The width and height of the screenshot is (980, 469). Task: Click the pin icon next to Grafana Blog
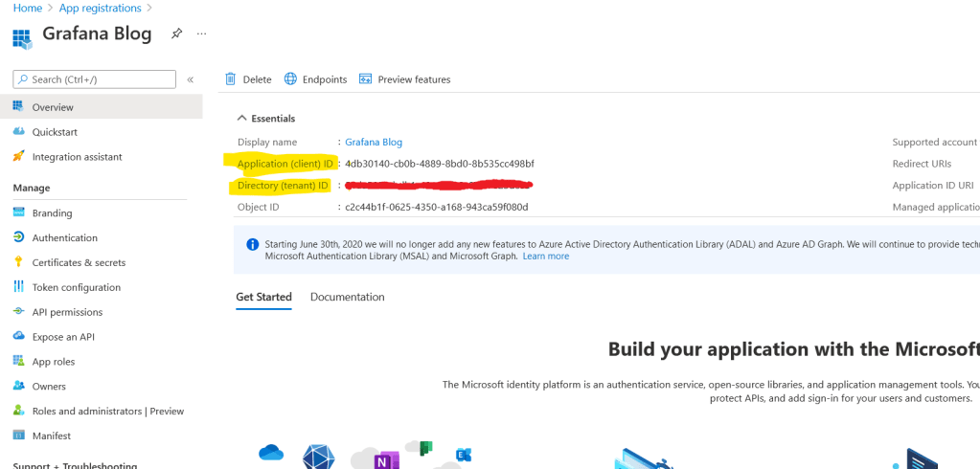(x=176, y=33)
